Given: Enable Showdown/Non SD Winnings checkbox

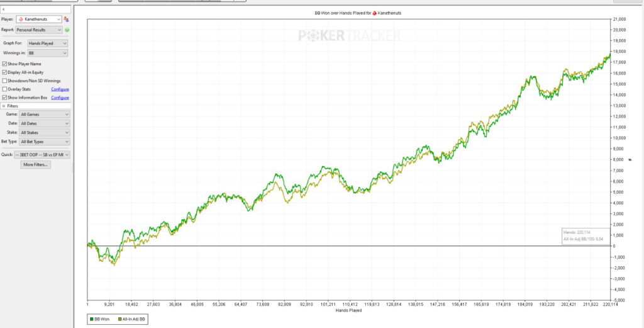Looking at the screenshot, I should coord(5,81).
